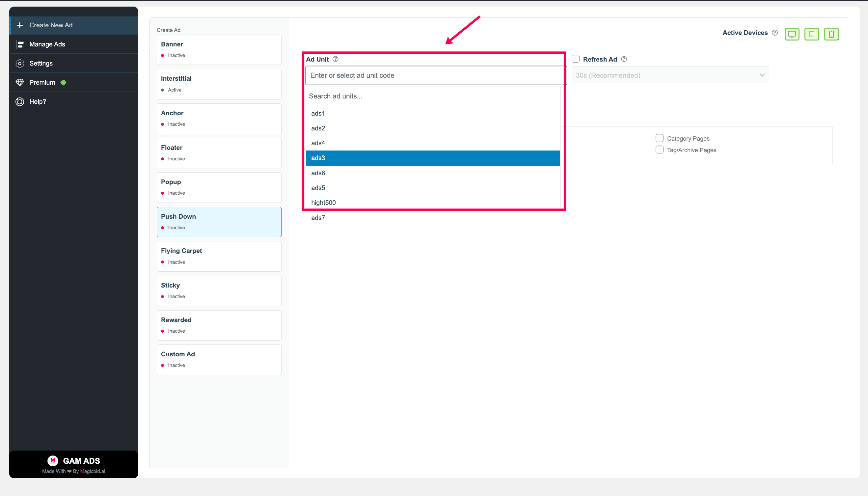Click the Ad Unit help icon
Screen dimensions: 868x496
(336, 59)
